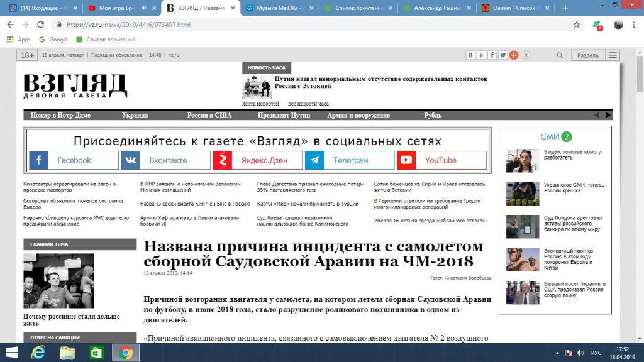Open the Главная тема photo thumbnail
The width and height of the screenshot is (644, 362).
(x=58, y=281)
